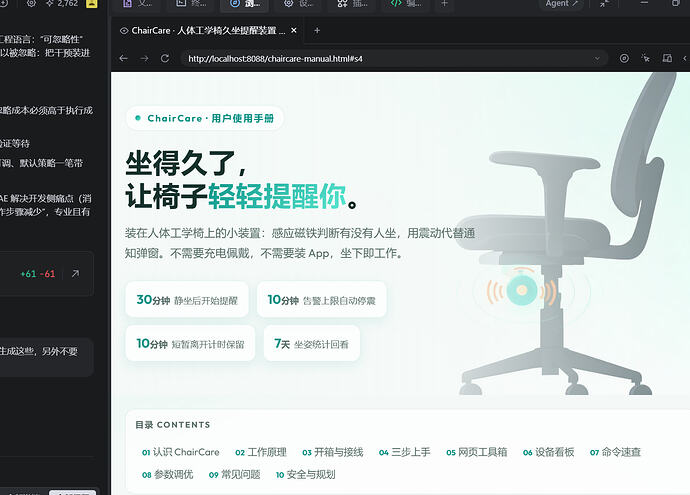Click the collapse arrows icon beside Agent
The image size is (690, 495).
605,4
